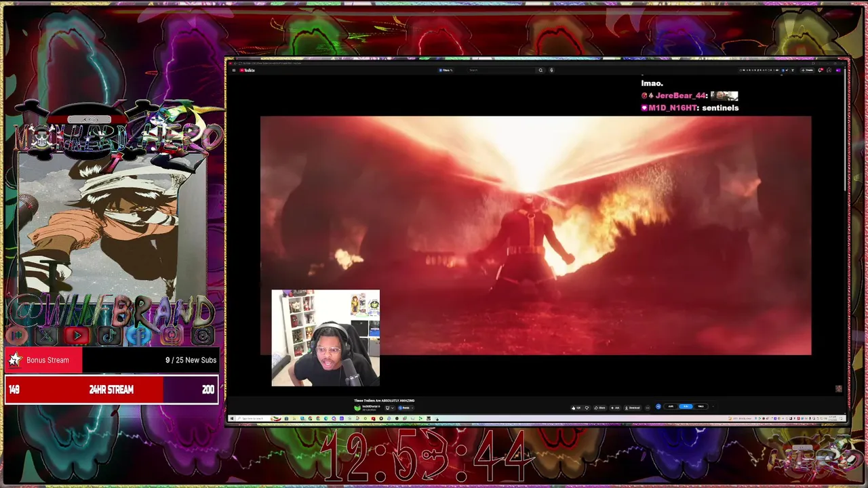Viewport: 868px width, 488px height.
Task: Open the Share button below the video
Action: tap(599, 408)
